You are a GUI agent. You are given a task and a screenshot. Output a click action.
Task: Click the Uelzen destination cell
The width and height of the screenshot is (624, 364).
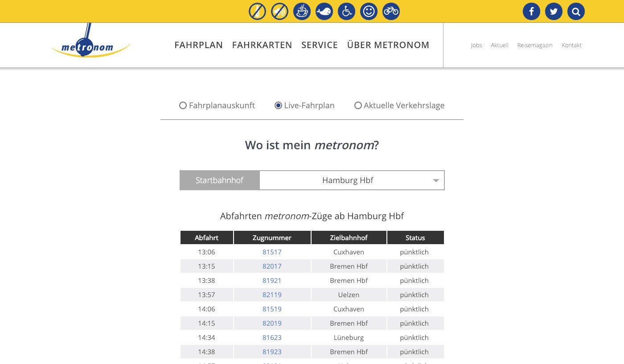coord(349,295)
